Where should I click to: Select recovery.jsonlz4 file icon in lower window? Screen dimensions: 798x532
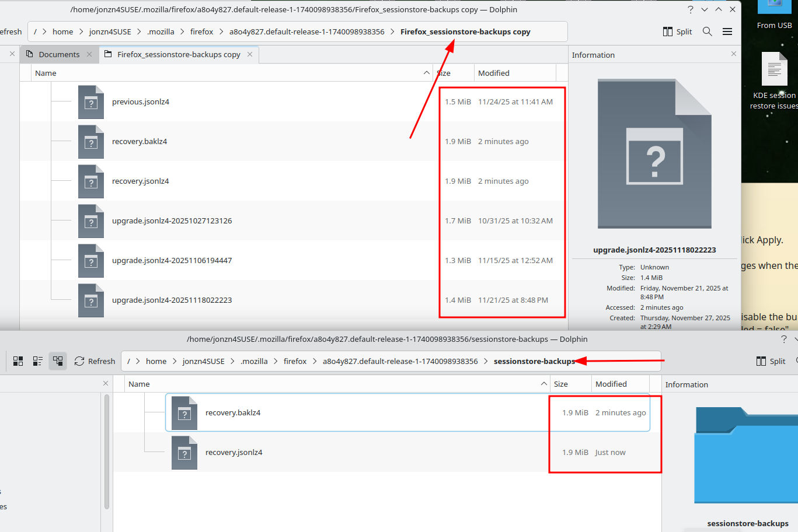point(184,453)
